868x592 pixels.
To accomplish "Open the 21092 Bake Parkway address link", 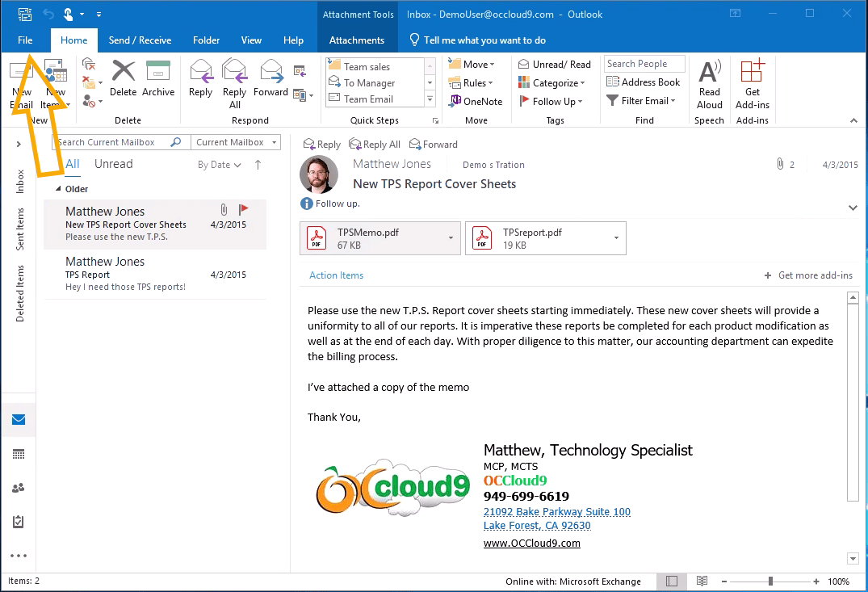I will pyautogui.click(x=557, y=512).
